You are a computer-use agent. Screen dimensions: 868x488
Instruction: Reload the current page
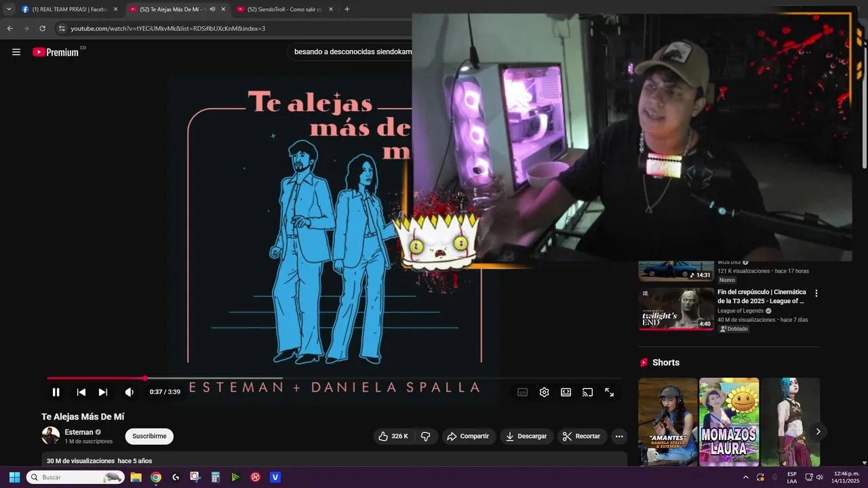pyautogui.click(x=42, y=28)
